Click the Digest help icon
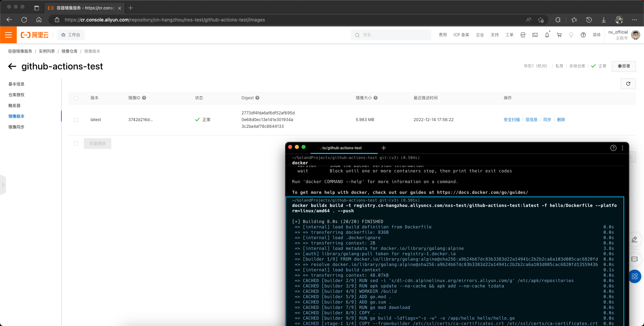Viewport: 644px width, 326px height. [257, 98]
